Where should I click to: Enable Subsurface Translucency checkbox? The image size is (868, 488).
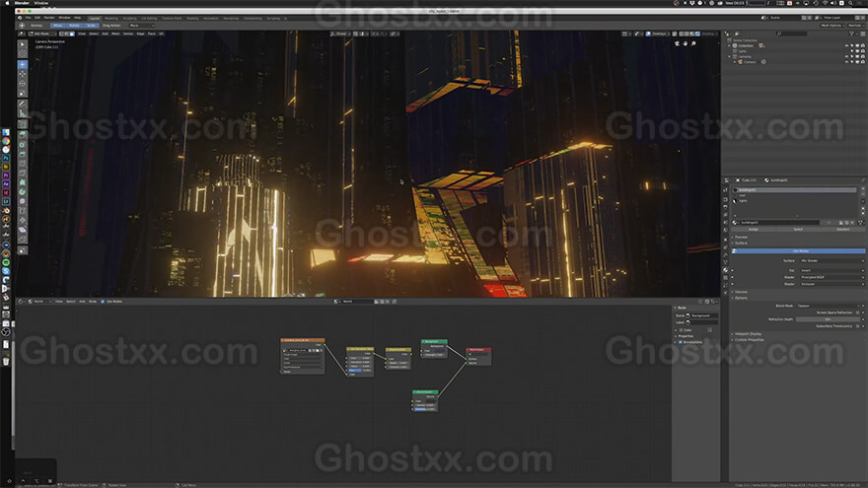858,326
